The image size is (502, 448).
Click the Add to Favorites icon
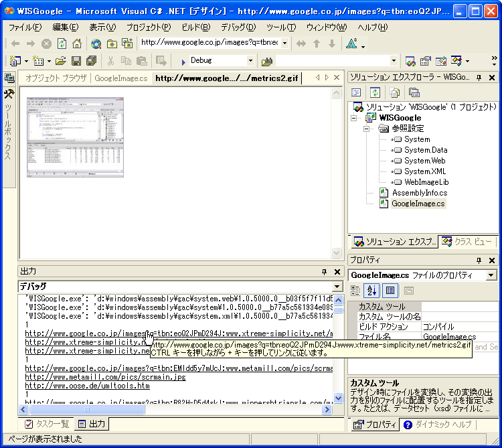127,44
